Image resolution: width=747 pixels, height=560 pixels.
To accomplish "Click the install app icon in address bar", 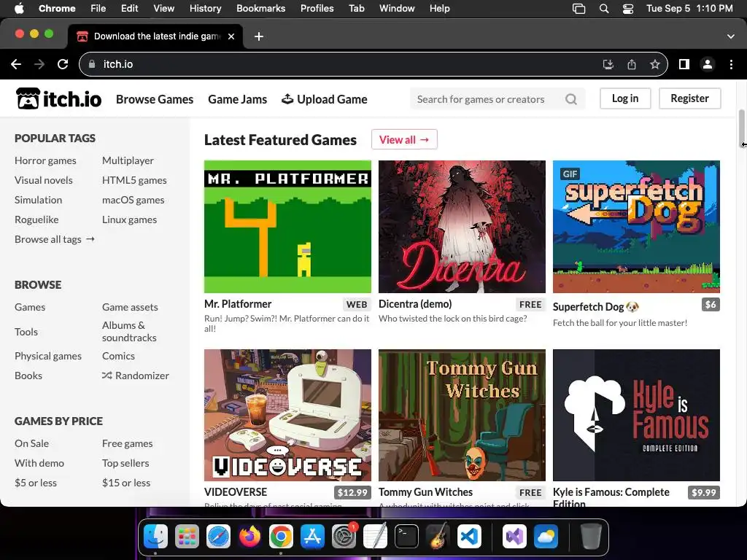I will point(608,64).
